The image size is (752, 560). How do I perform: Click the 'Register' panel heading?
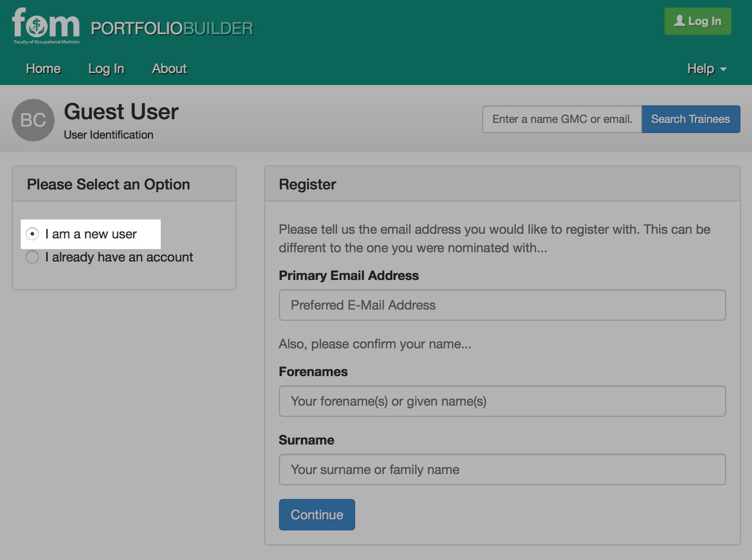coord(307,184)
